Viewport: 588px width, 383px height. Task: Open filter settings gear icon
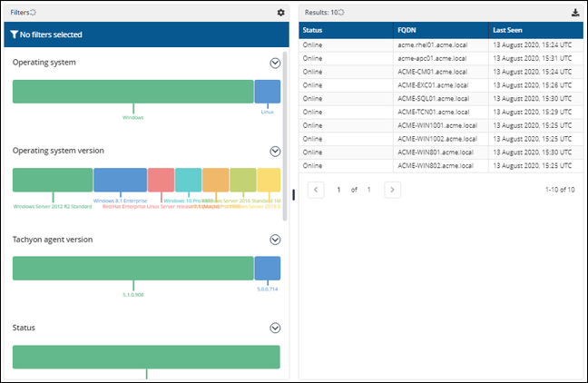click(280, 13)
